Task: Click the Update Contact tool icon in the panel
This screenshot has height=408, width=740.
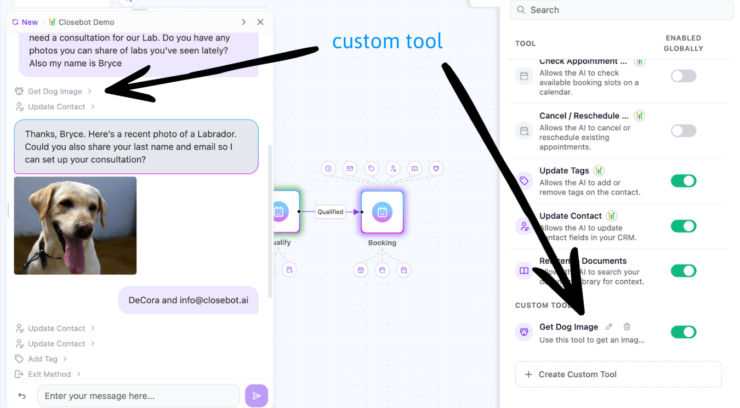Action: click(x=524, y=226)
